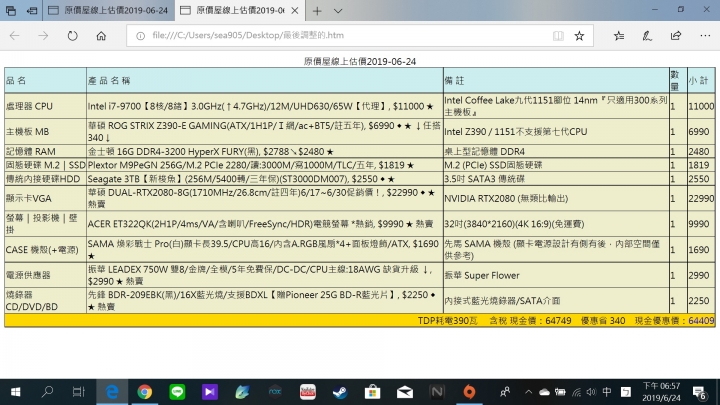
Task: Open the Nox app player
Action: point(275,392)
